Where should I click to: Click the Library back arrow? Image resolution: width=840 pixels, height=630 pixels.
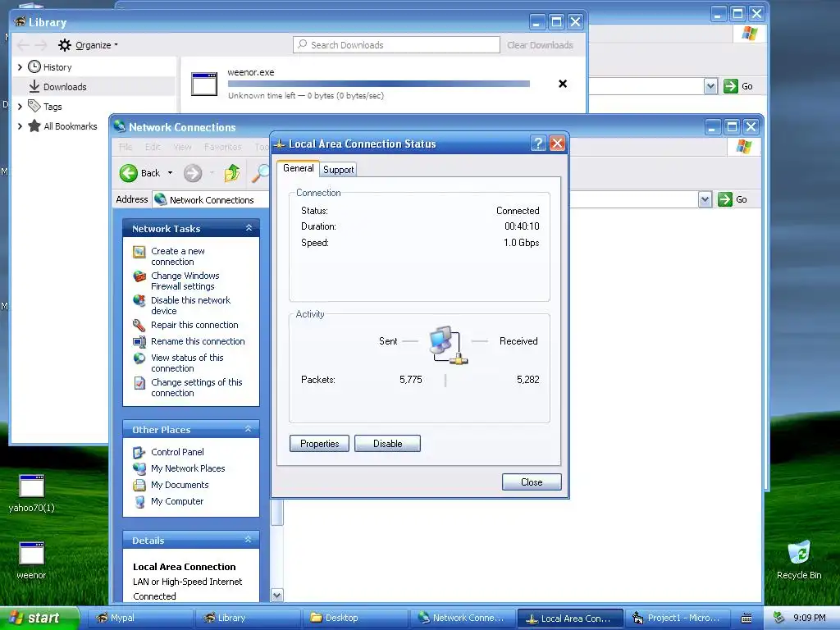[23, 45]
